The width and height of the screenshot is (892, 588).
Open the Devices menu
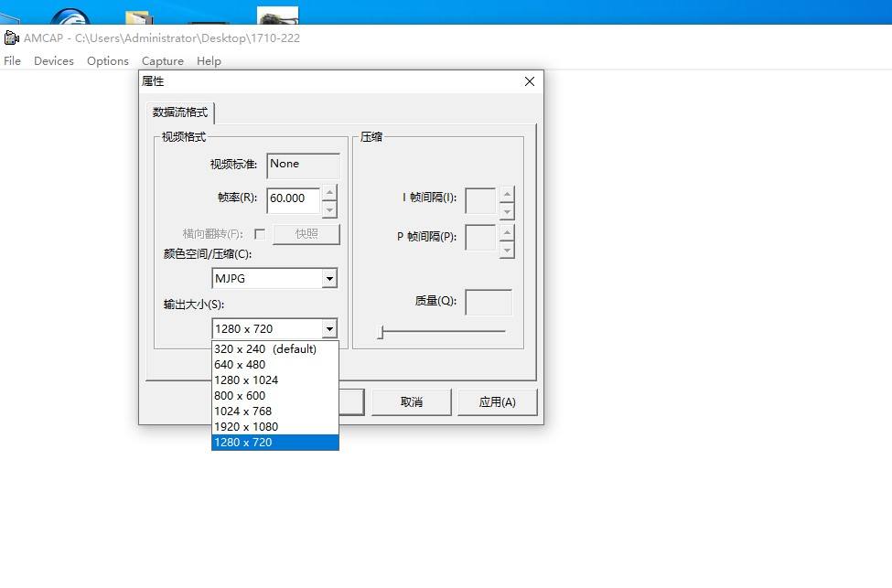[x=53, y=61]
